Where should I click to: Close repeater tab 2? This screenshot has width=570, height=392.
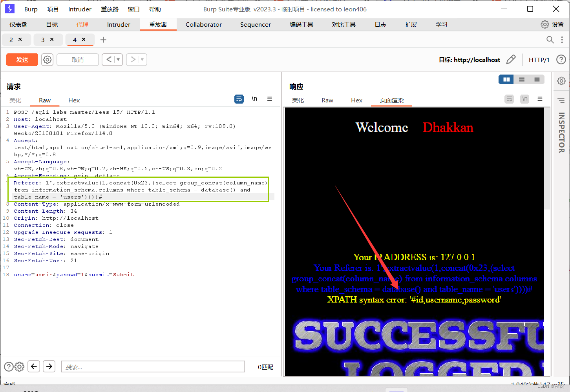(20, 39)
